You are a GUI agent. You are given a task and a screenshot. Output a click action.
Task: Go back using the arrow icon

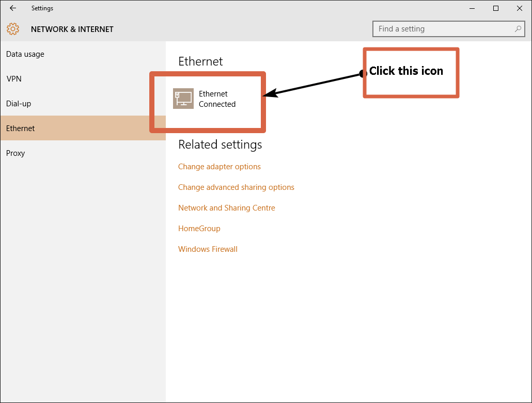13,8
